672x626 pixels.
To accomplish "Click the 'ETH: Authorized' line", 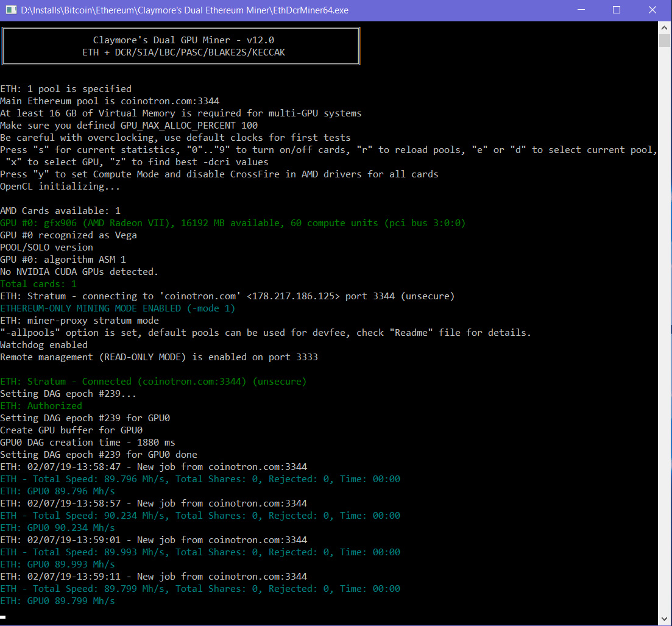I will coord(41,405).
